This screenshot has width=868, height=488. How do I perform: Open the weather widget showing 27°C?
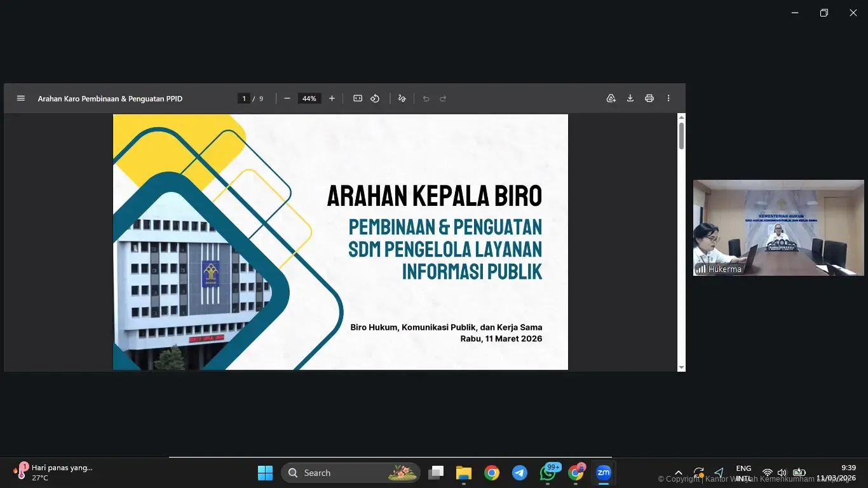click(x=53, y=472)
